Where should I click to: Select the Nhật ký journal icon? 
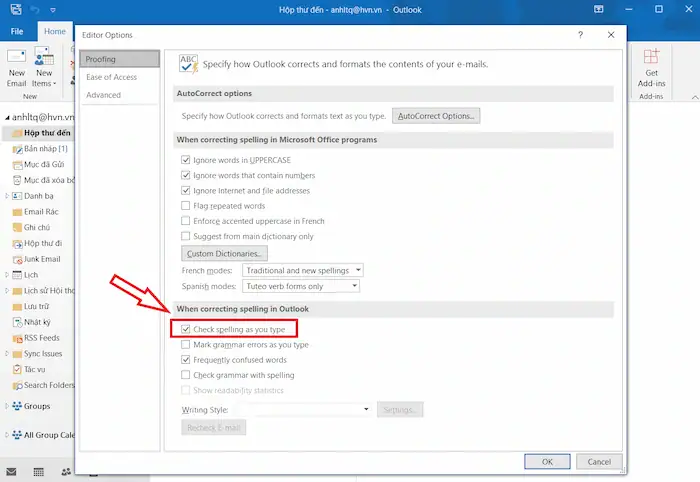click(17, 322)
